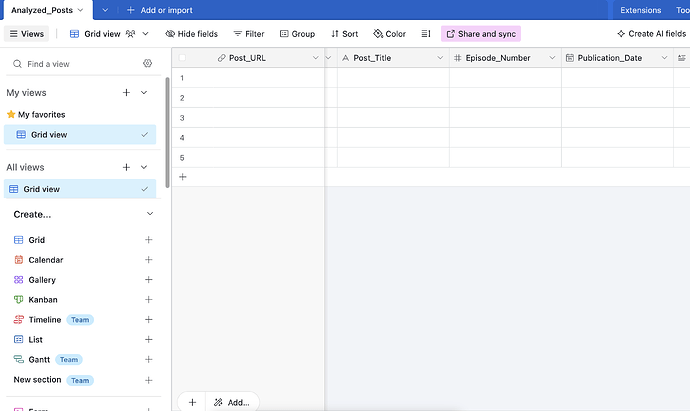Click the Kanban view icon
The width and height of the screenshot is (690, 411).
[18, 300]
